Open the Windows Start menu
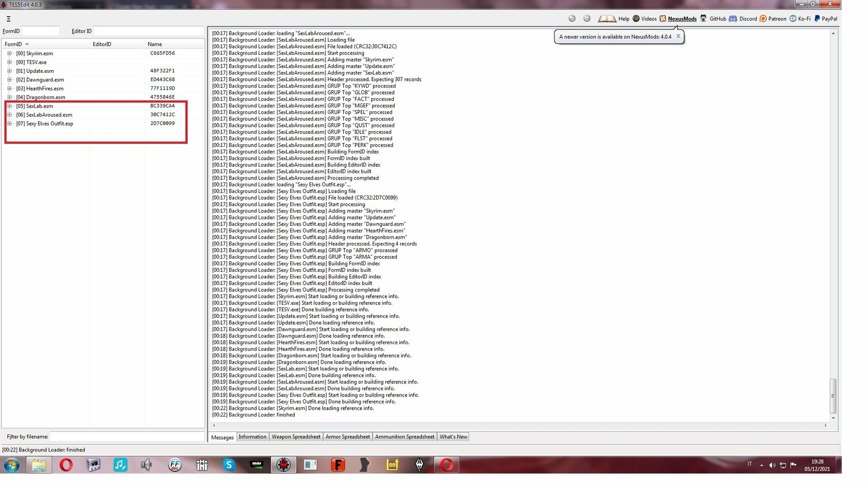This screenshot has height=488, width=868. 12,465
